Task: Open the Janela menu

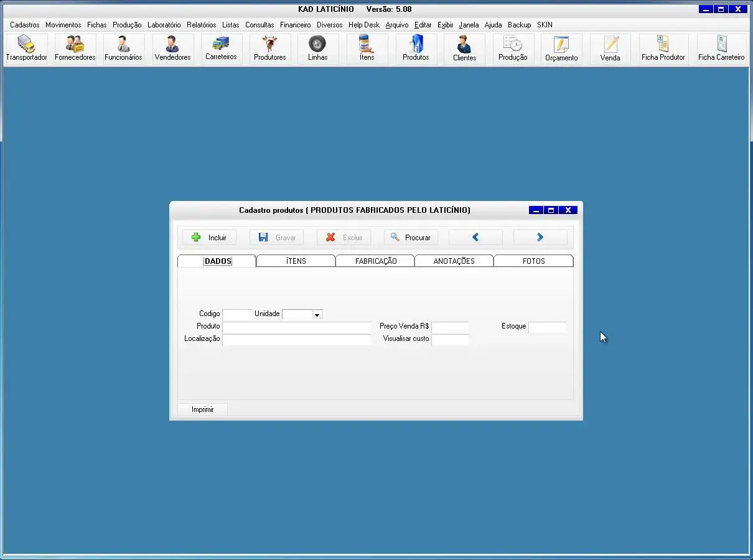Action: click(469, 25)
